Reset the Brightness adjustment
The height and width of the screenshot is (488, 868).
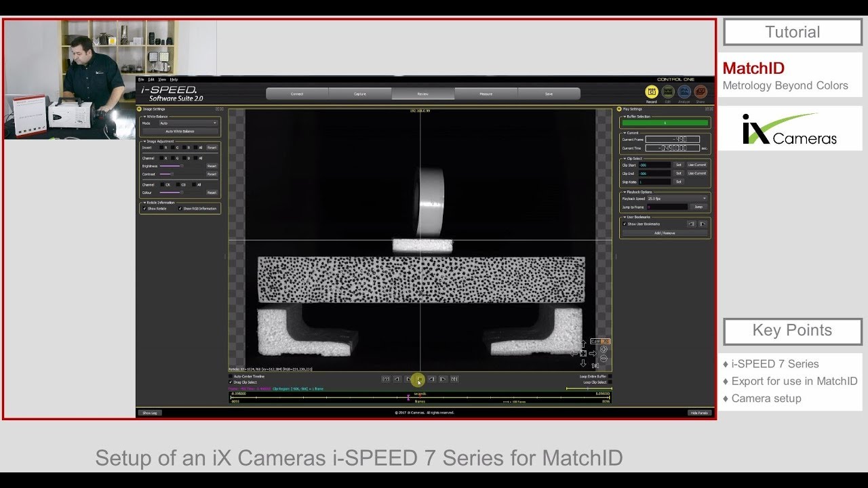pyautogui.click(x=212, y=166)
